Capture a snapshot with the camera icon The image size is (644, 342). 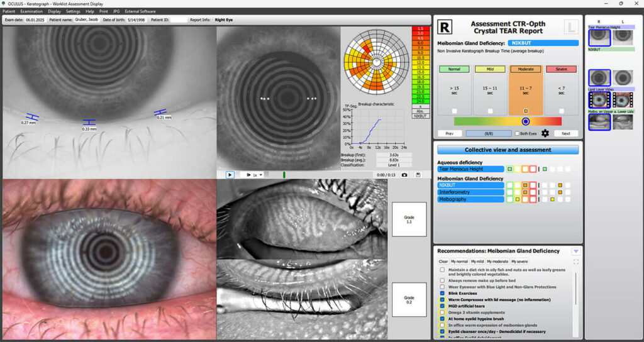coord(404,175)
